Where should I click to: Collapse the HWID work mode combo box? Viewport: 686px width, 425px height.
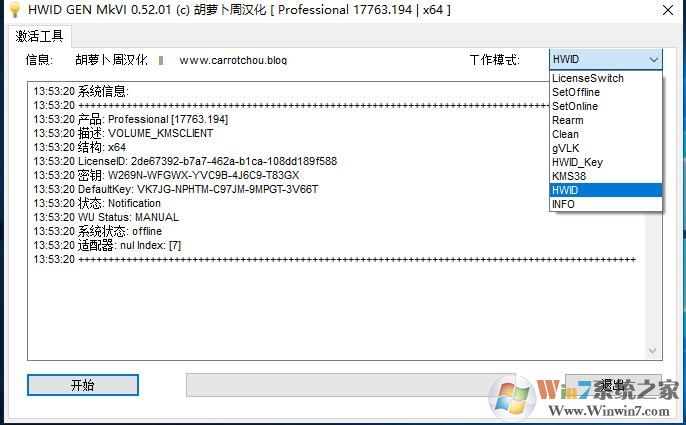point(606,60)
